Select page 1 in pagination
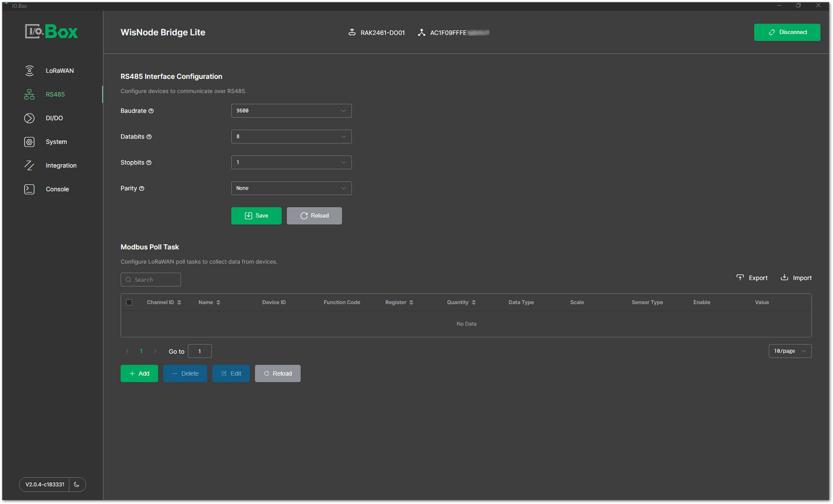Viewport: 833px width, 504px height. [141, 351]
